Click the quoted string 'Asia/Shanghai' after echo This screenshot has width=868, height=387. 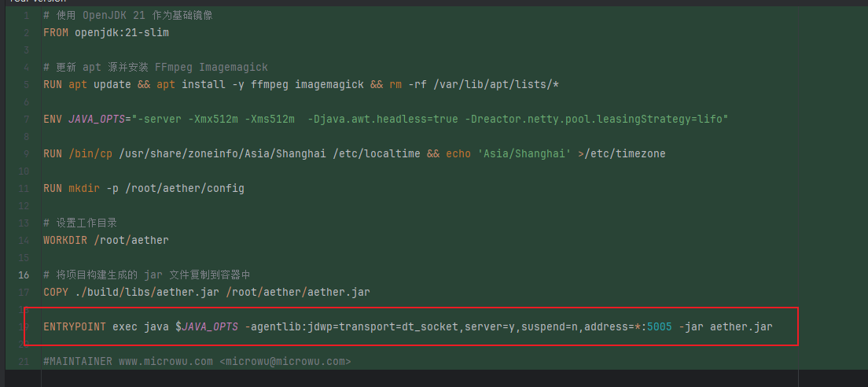pyautogui.click(x=524, y=154)
